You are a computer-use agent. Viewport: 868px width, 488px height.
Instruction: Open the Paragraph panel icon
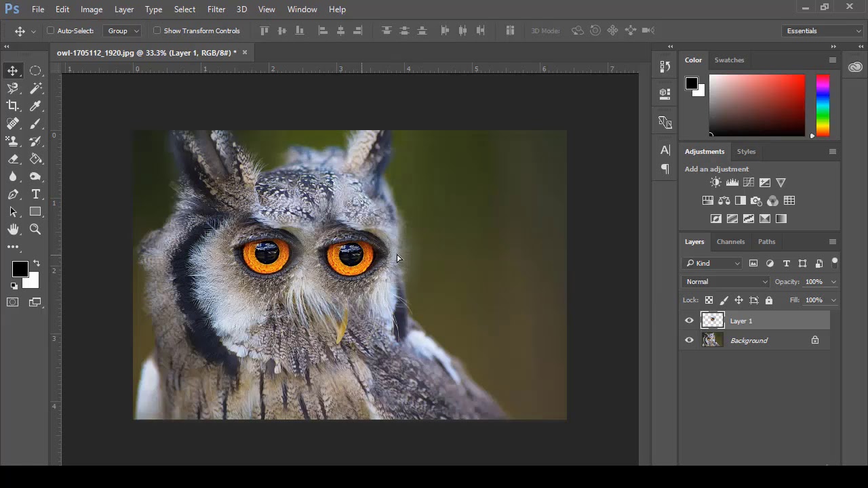(665, 169)
